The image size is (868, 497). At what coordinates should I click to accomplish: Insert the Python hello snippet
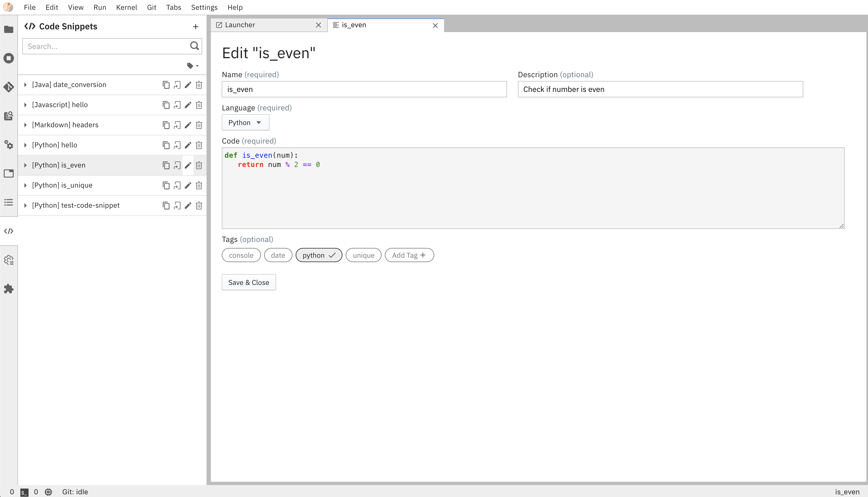(177, 145)
